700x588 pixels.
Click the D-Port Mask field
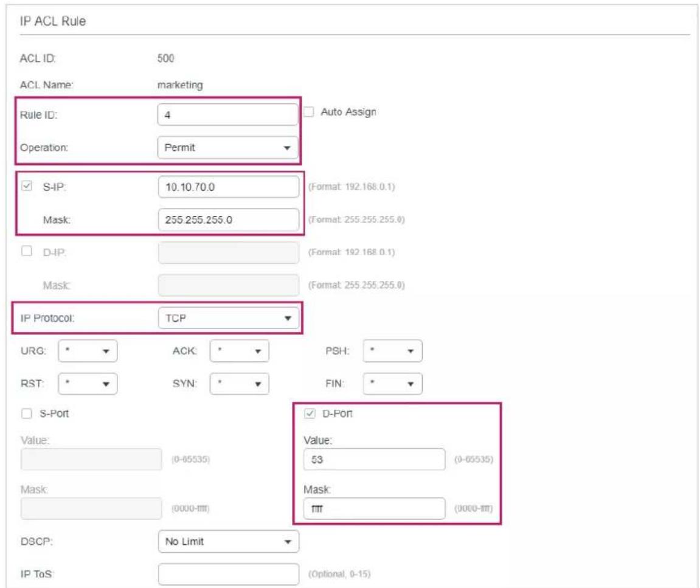[374, 508]
